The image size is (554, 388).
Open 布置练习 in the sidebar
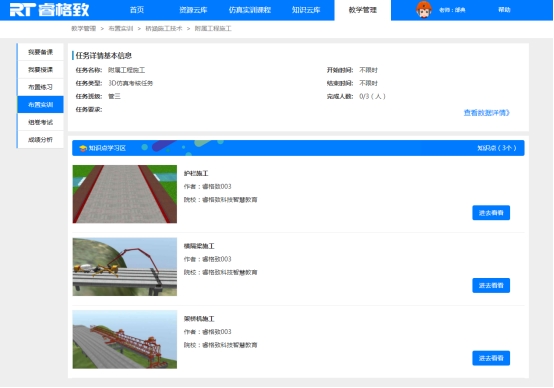[x=40, y=87]
